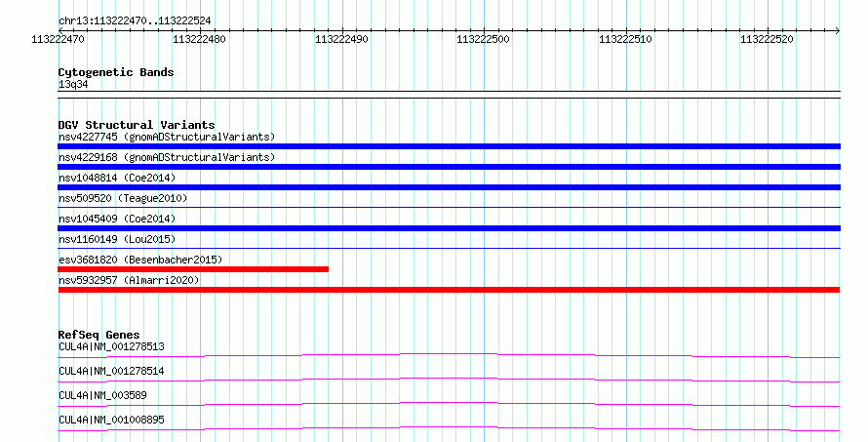Open variant nsv4227745 gnomAD label
Screen dimensions: 868x442
point(167,137)
